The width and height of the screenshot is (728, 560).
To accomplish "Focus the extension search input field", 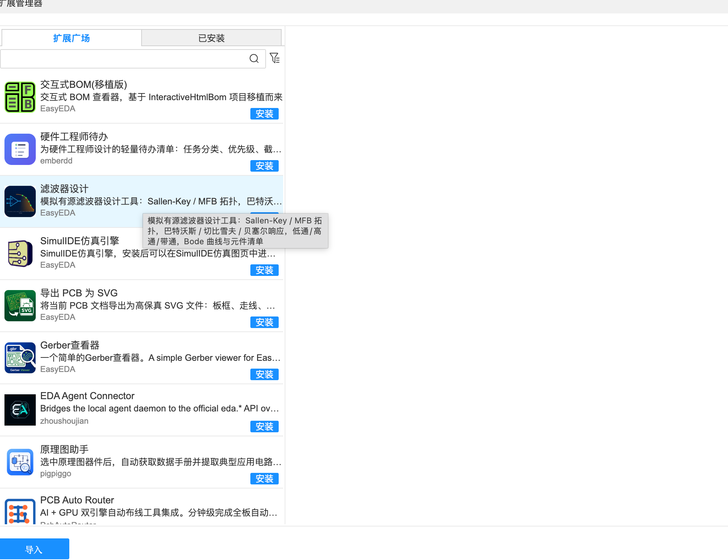I will coord(133,58).
